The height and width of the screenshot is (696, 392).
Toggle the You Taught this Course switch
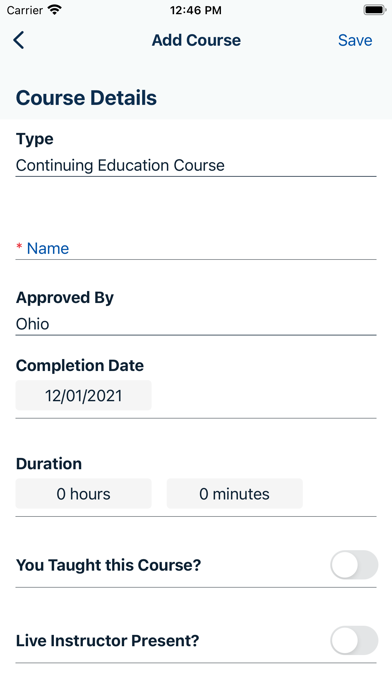(x=354, y=565)
